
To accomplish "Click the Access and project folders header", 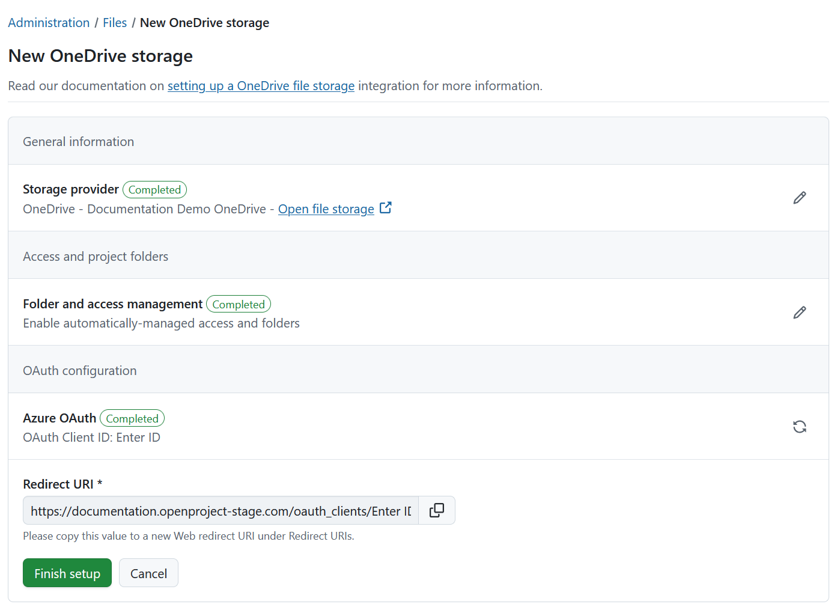I will pyautogui.click(x=96, y=255).
